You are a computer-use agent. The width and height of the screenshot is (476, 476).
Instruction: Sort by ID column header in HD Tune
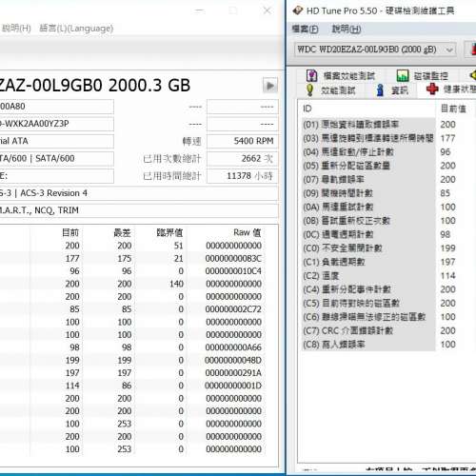307,109
